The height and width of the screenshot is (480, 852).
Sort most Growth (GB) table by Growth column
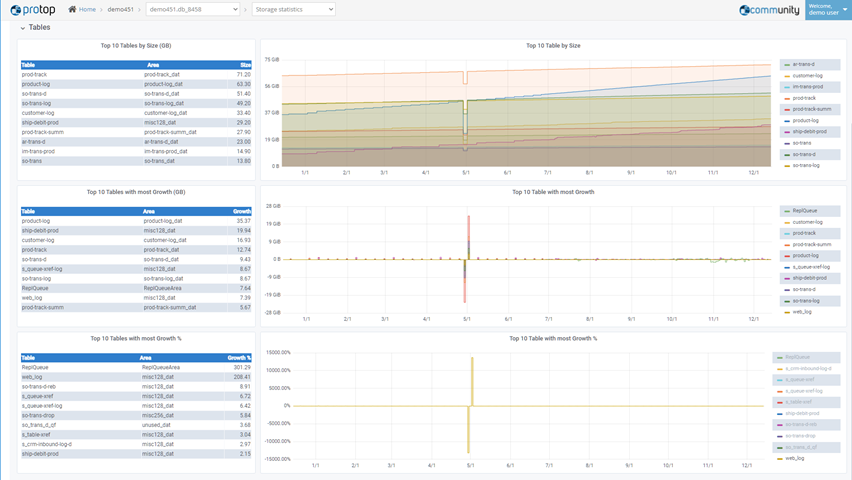242,211
